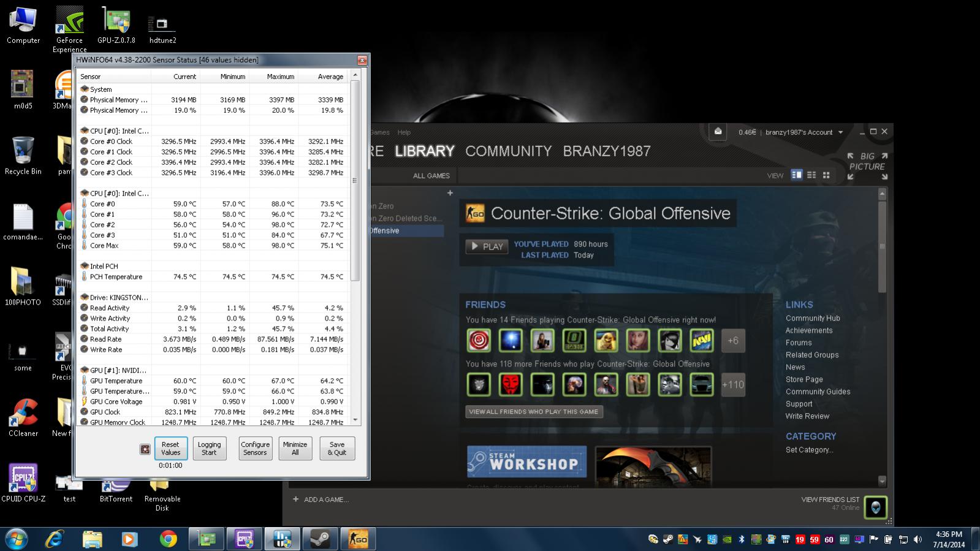Enter Steam Big Picture mode

point(867,166)
